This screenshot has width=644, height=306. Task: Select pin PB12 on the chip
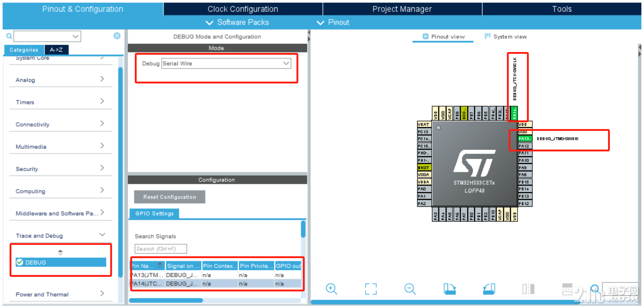525,203
